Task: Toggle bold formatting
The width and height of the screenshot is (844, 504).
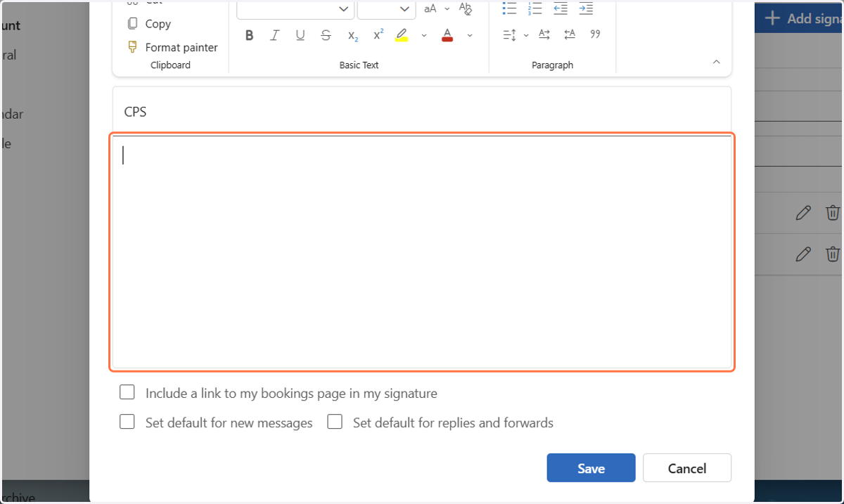Action: (x=249, y=35)
